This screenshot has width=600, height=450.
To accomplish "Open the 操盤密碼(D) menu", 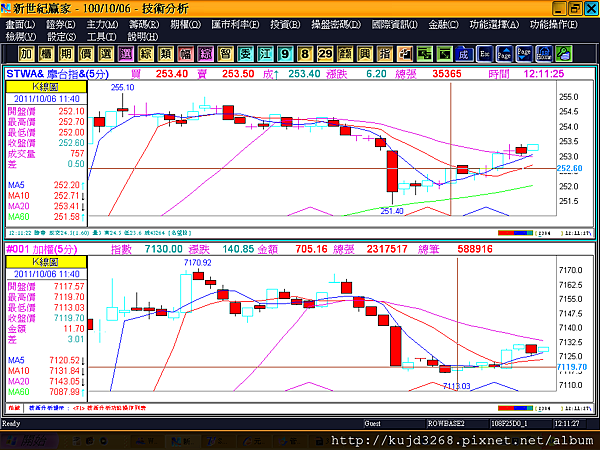I will [336, 25].
